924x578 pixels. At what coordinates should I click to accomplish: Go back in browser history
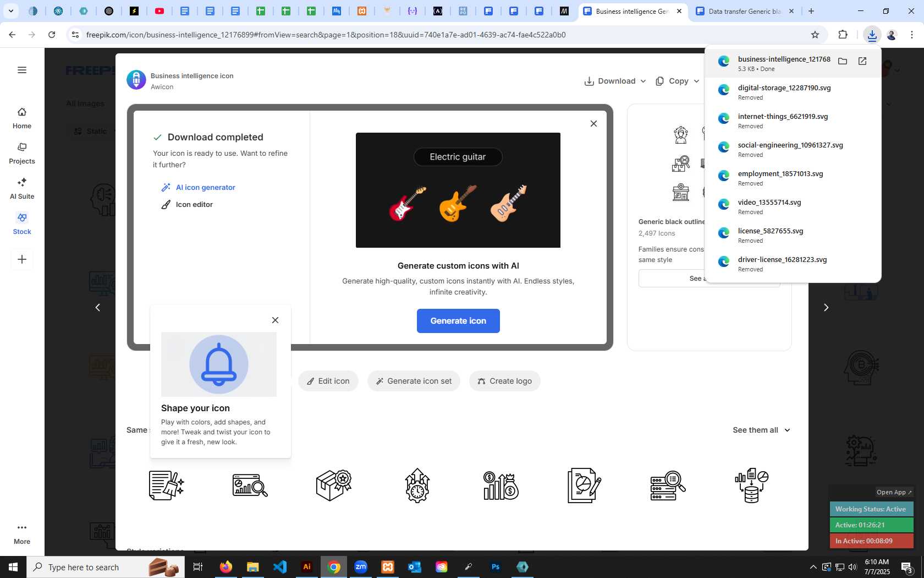pyautogui.click(x=12, y=35)
